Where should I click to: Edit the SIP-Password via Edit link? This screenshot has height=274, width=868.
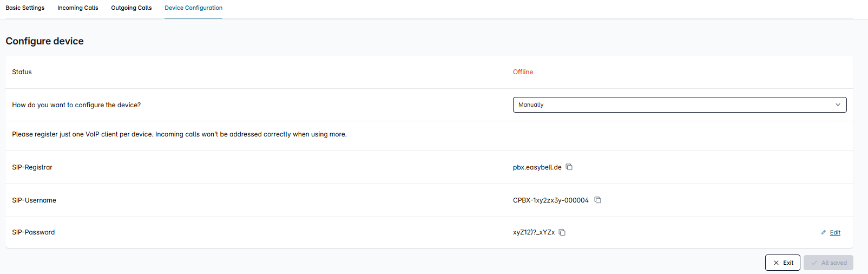click(835, 232)
